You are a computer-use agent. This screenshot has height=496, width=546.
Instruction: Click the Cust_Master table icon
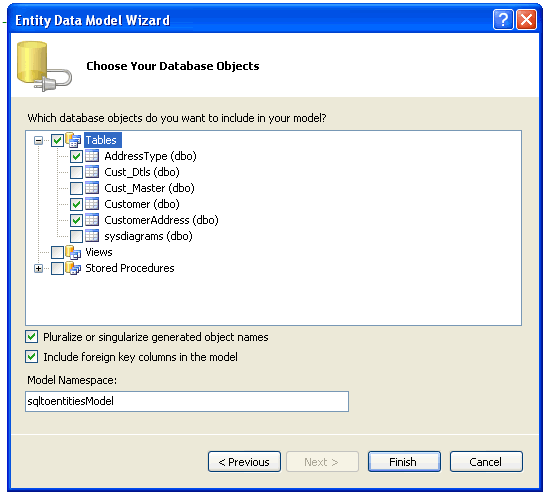pos(92,188)
